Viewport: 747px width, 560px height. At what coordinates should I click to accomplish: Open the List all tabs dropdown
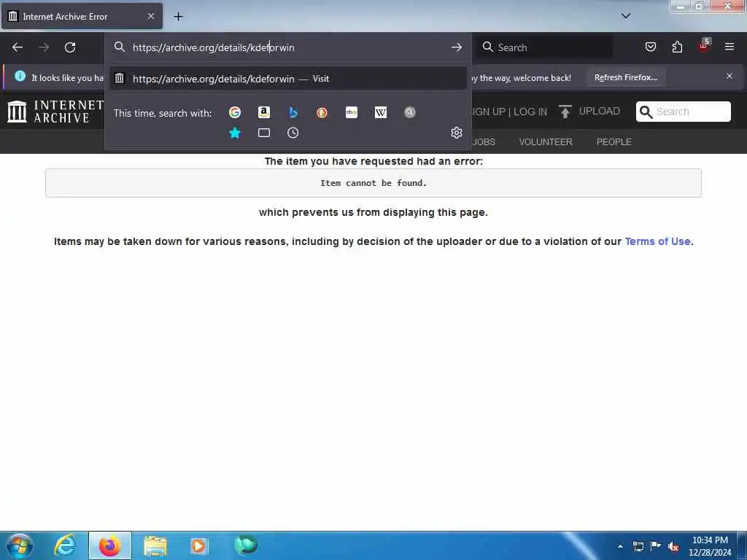tap(625, 16)
